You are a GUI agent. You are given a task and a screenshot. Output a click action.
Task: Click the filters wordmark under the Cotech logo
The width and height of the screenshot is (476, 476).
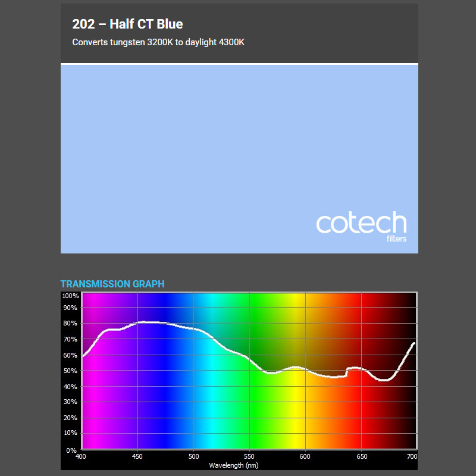click(x=396, y=237)
